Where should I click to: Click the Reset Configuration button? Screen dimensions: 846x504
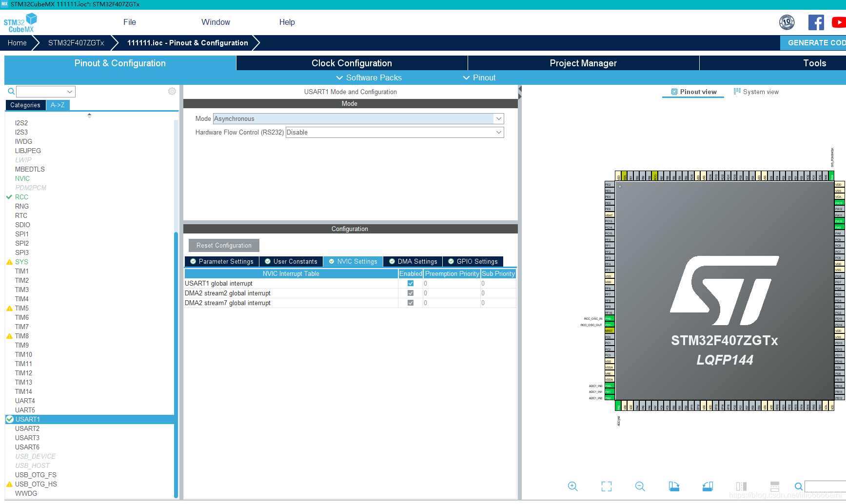pyautogui.click(x=224, y=245)
